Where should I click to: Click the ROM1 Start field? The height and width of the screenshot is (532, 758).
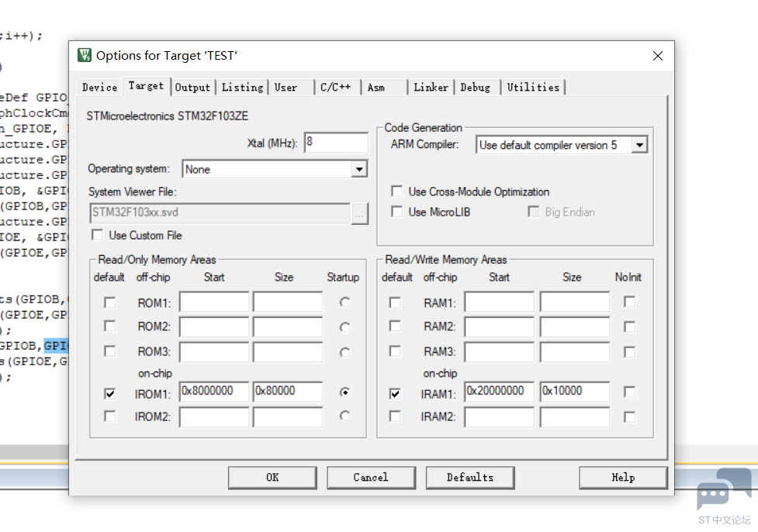click(x=213, y=302)
